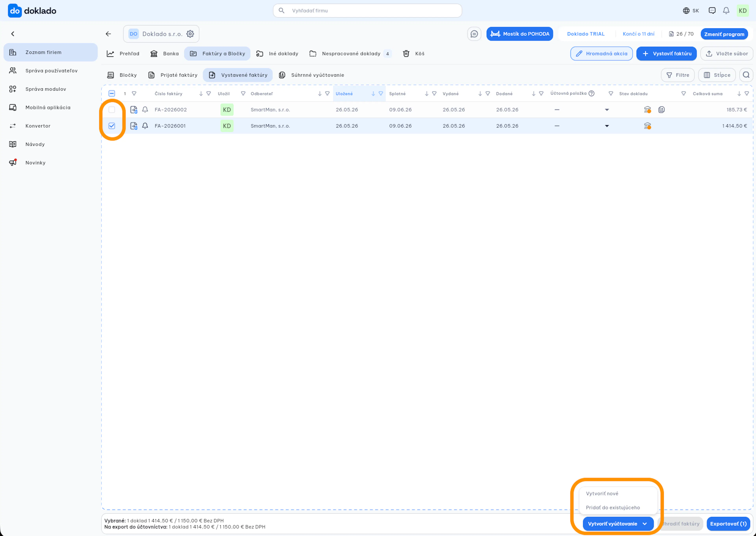Click Mostík do POHODA button
756x536 pixels.
coord(520,34)
